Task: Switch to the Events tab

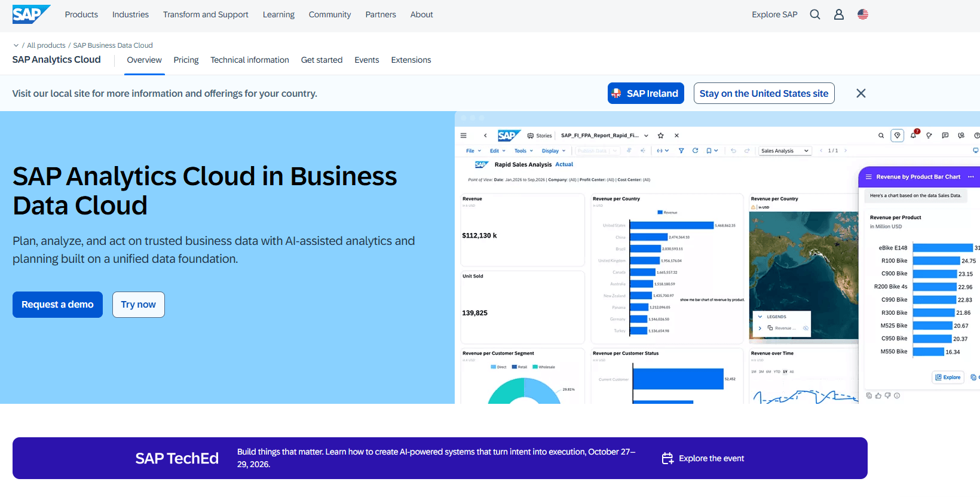Action: 367,60
